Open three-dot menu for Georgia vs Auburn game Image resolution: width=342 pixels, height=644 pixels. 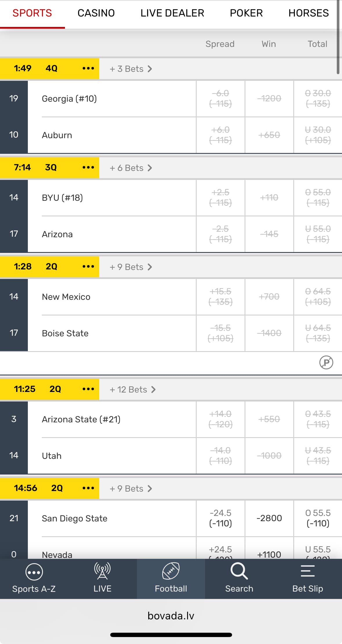(x=88, y=68)
